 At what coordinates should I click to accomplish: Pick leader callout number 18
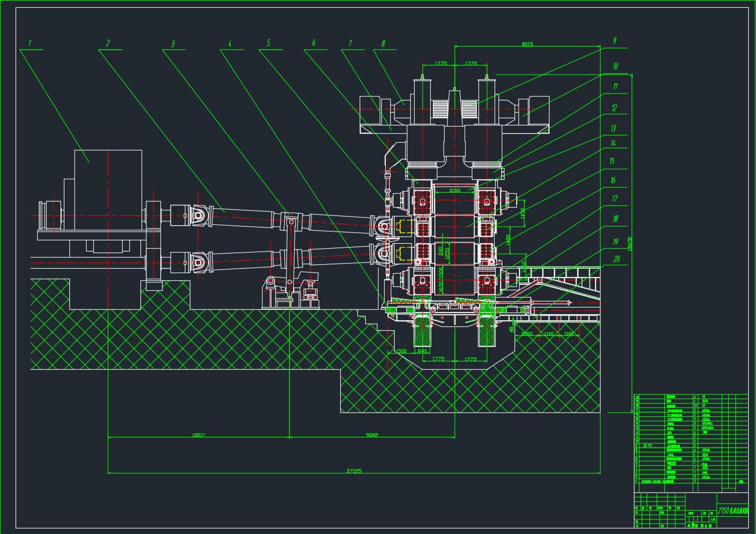615,219
